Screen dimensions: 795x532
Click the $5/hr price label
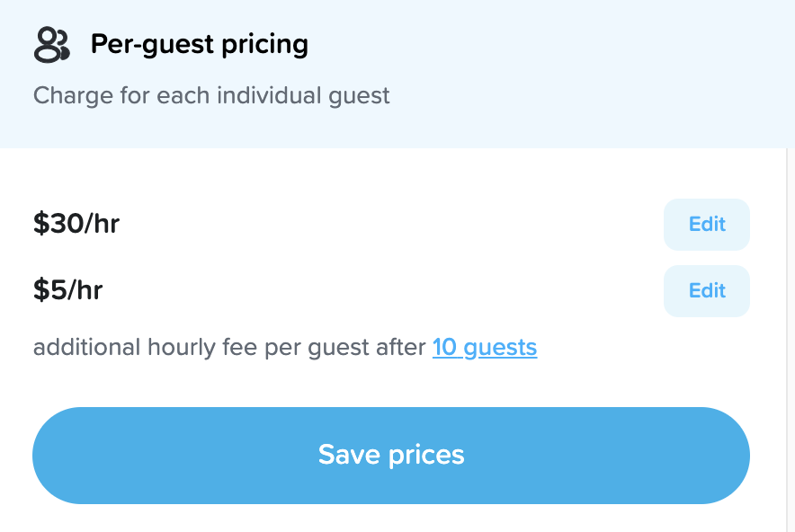tap(68, 290)
